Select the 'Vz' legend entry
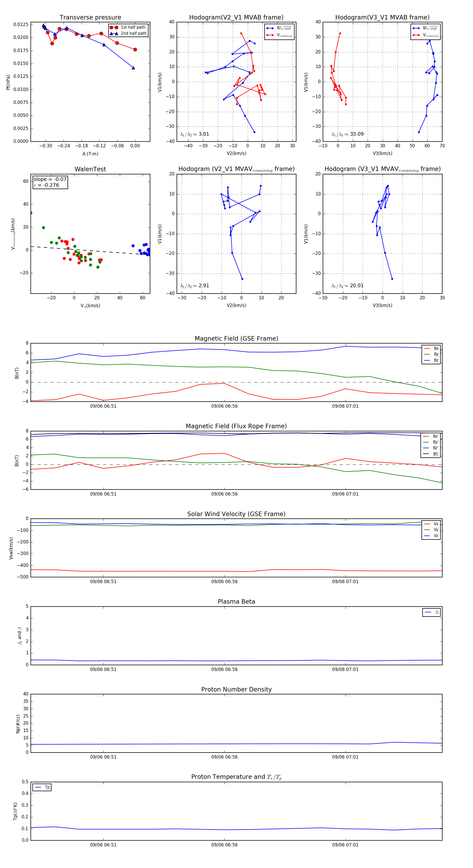The height and width of the screenshot is (868, 473). pos(431,536)
